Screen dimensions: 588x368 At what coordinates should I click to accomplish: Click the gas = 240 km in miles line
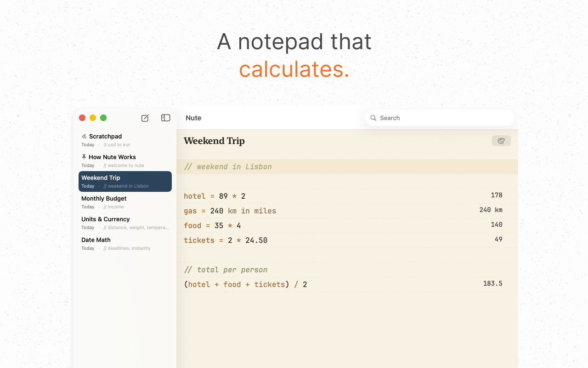click(230, 211)
